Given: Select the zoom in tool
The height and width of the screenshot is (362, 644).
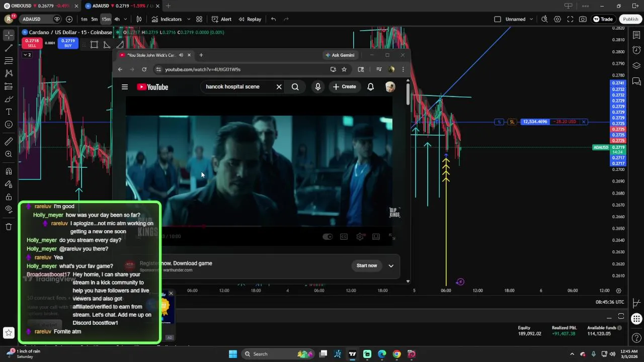Looking at the screenshot, I should click(x=9, y=154).
